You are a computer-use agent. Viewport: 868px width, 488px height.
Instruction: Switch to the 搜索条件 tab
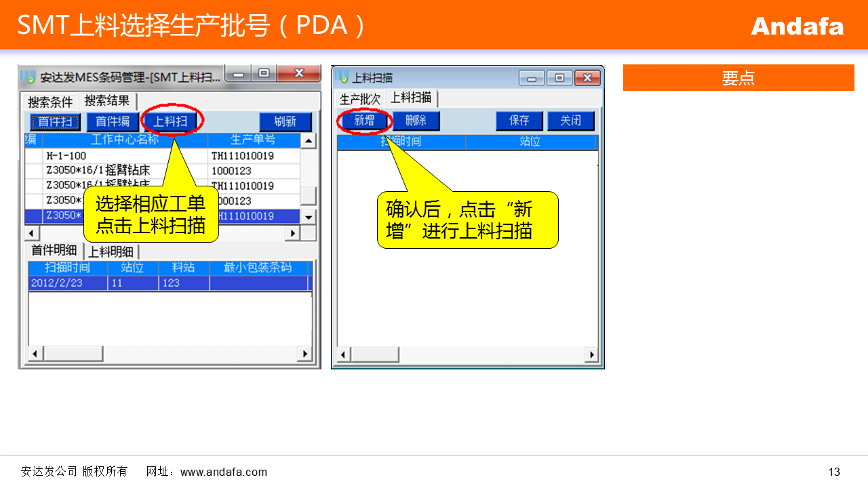click(x=50, y=102)
